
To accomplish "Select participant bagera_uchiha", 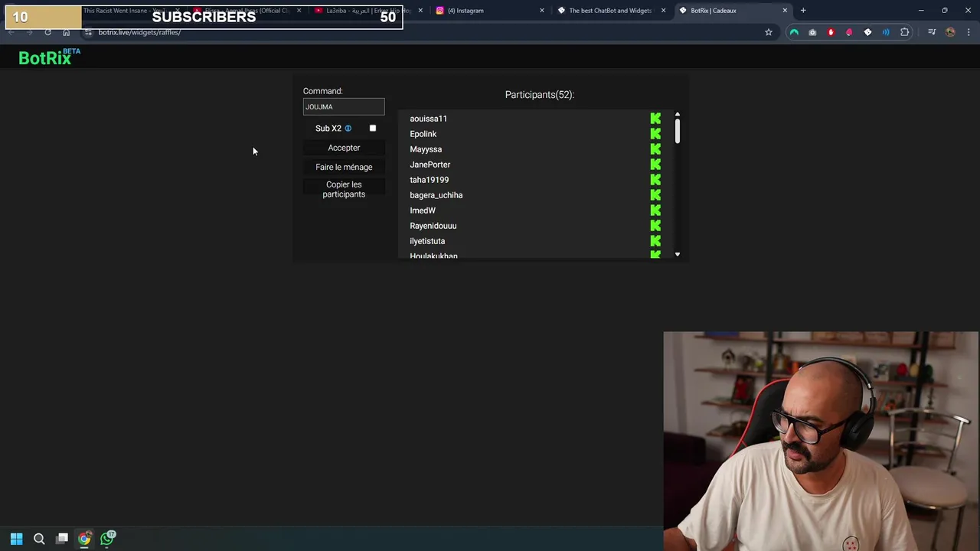I will click(x=436, y=195).
